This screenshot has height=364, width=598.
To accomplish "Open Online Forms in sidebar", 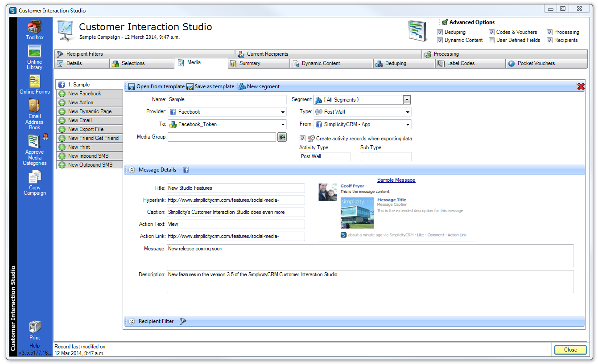I will (34, 81).
